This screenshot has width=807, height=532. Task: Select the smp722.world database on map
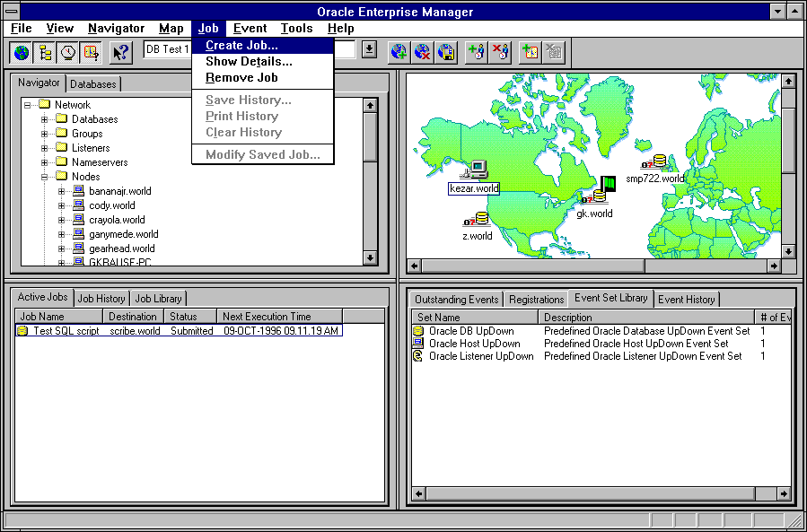click(x=658, y=162)
